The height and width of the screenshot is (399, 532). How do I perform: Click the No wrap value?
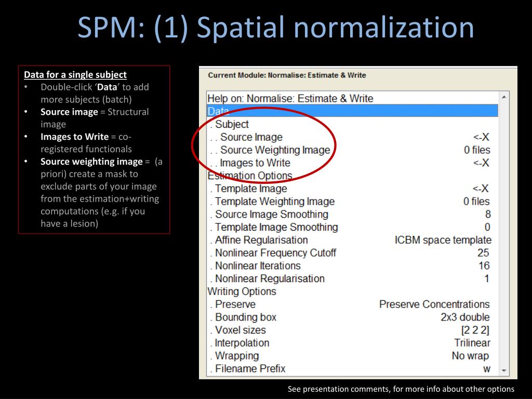tap(470, 356)
